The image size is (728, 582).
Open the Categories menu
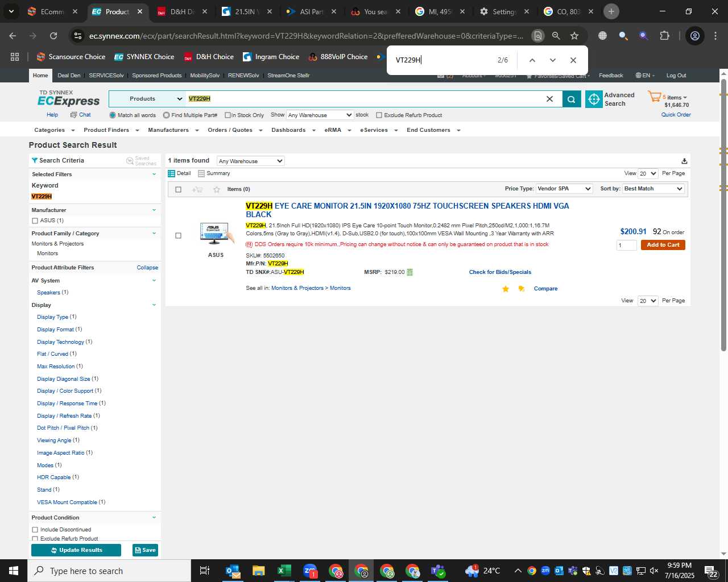tap(53, 130)
